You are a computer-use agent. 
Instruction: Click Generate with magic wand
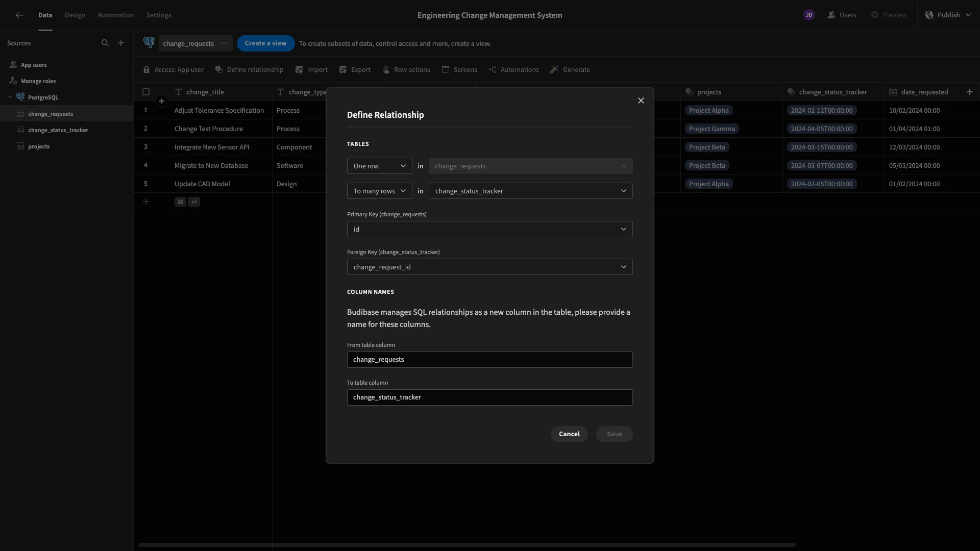point(570,70)
